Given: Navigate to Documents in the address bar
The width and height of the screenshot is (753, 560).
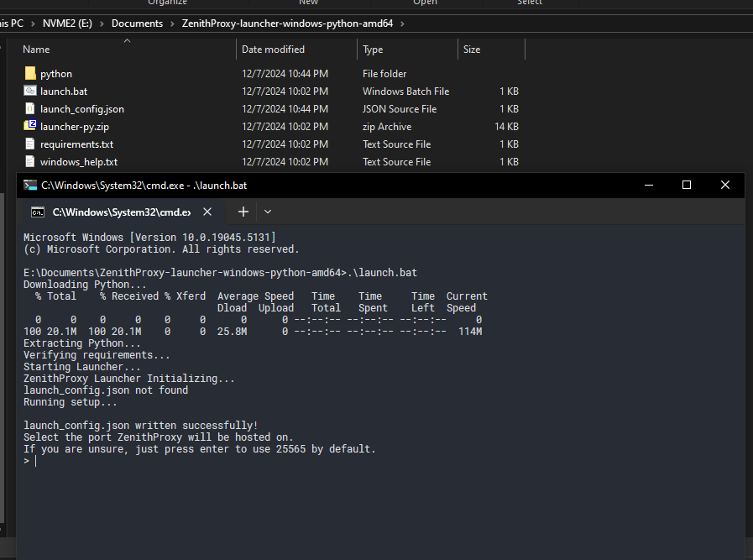Looking at the screenshot, I should [137, 24].
